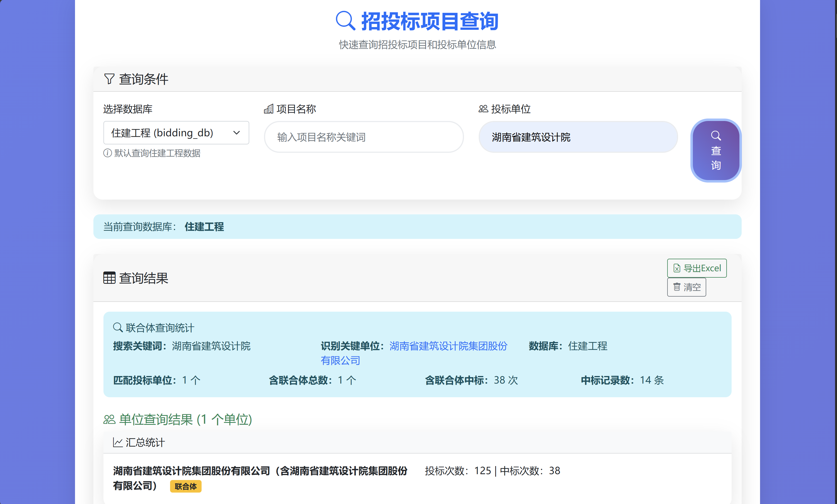Focus the 项目名称 keyword input field
Viewport: 837px width, 504px height.
364,137
